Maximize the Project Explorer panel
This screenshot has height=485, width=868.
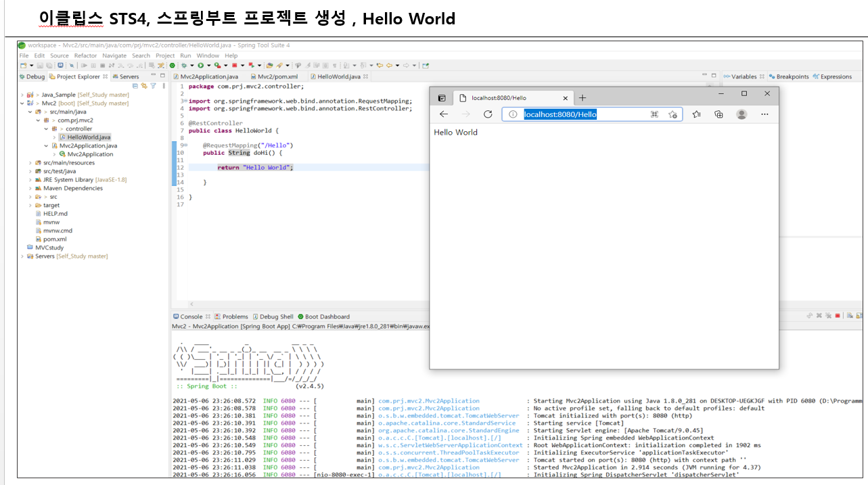(162, 75)
